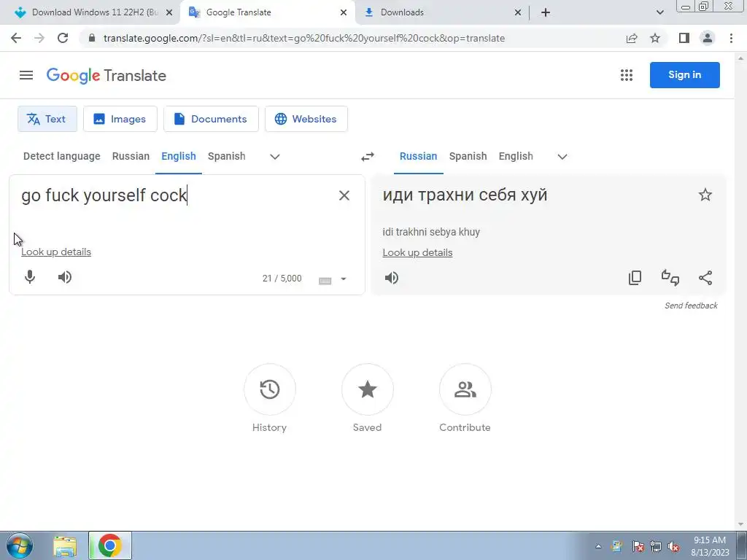Open the tab search chevron
This screenshot has height=560, width=747.
(659, 12)
